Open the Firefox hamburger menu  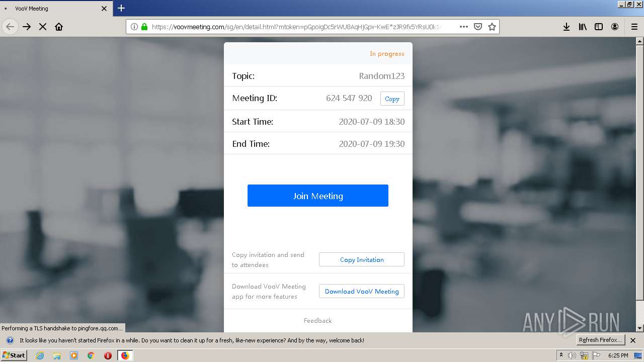coord(634,27)
